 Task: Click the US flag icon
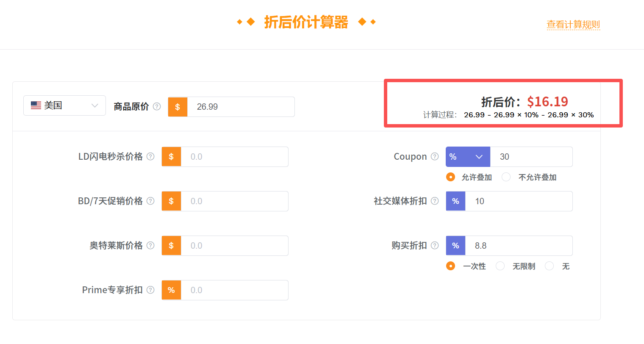[36, 105]
